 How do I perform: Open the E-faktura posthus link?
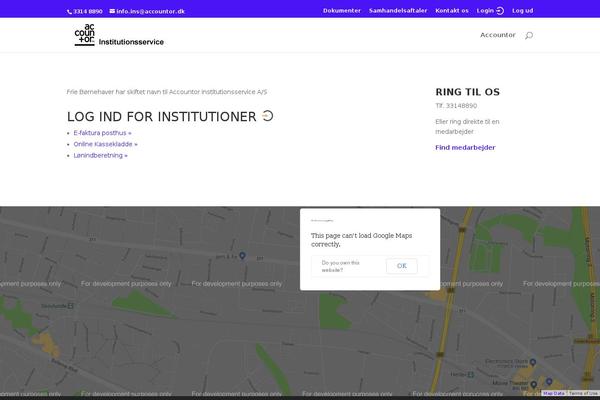click(103, 133)
